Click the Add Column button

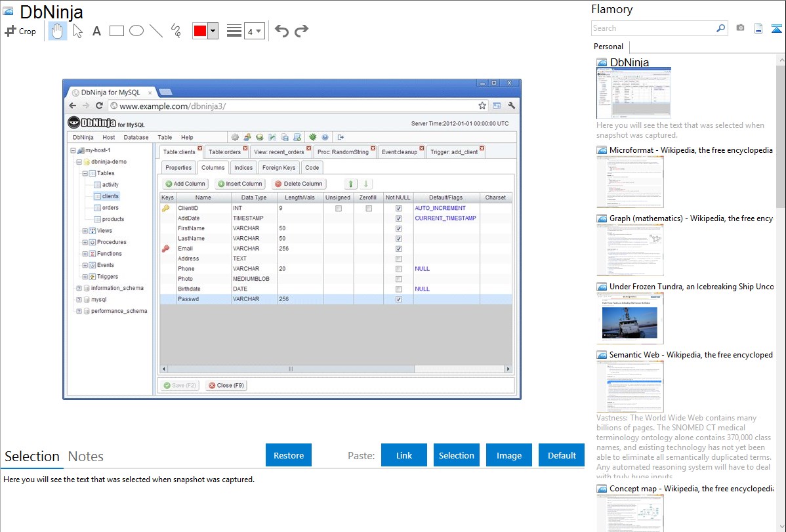point(185,184)
